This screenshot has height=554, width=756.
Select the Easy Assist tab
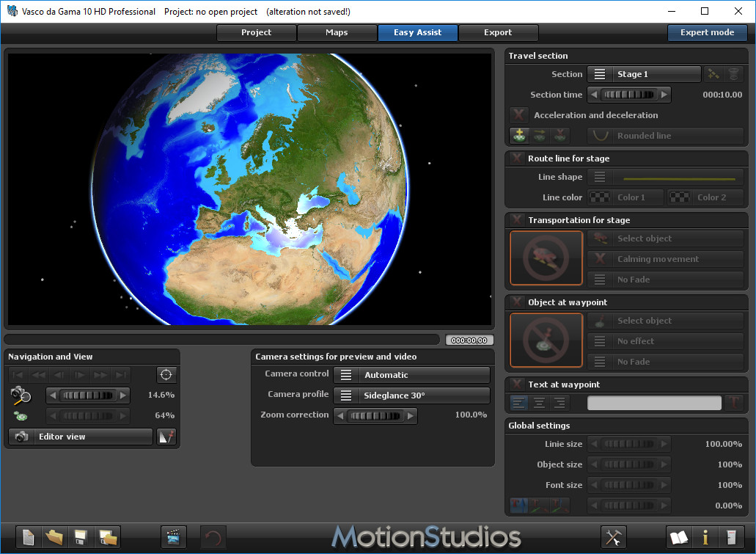pos(417,32)
